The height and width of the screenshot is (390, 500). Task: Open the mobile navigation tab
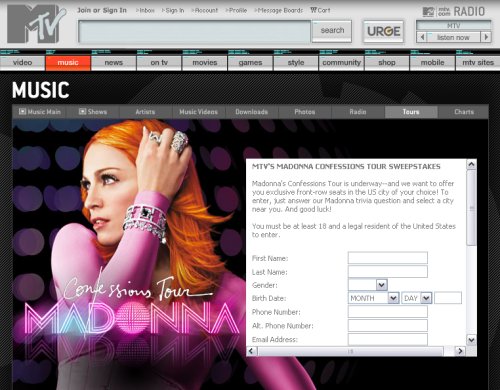pos(432,63)
